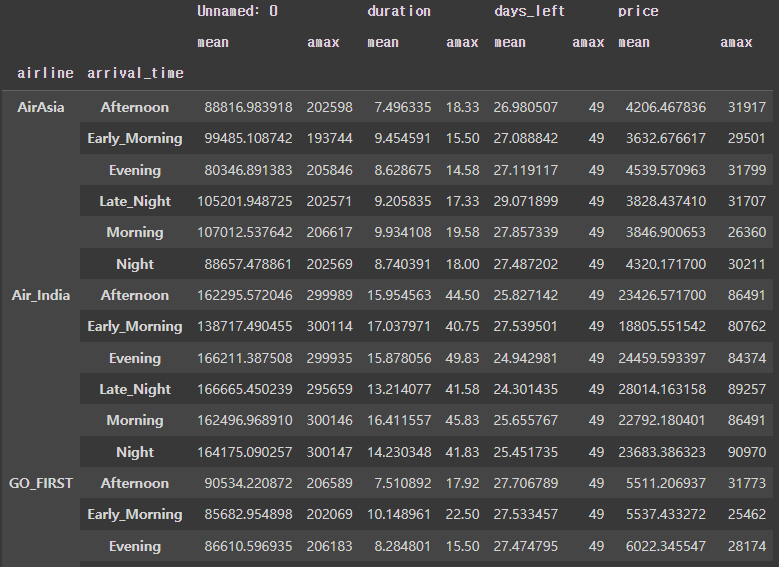Click price amax 84374

coord(747,358)
